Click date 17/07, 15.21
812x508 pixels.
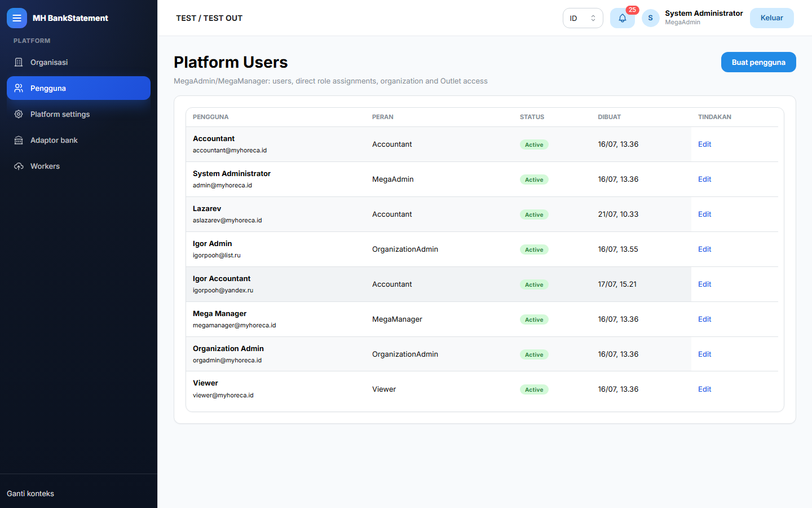617,284
